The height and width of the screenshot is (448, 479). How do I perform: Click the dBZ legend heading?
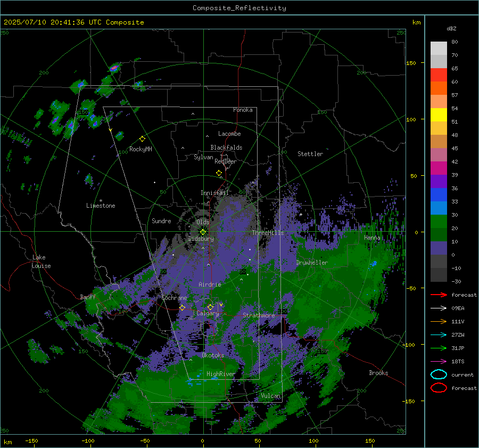pyautogui.click(x=451, y=28)
